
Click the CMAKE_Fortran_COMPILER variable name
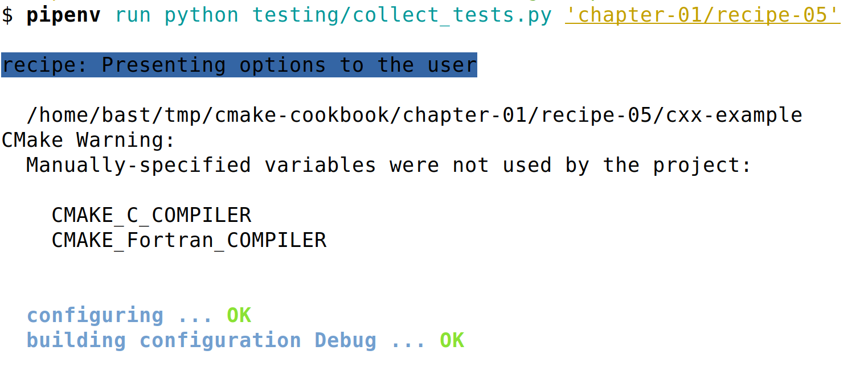point(189,240)
